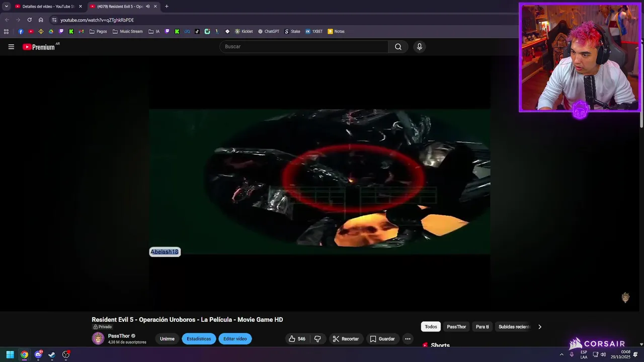Click the Abelash18 label on video

click(x=165, y=252)
